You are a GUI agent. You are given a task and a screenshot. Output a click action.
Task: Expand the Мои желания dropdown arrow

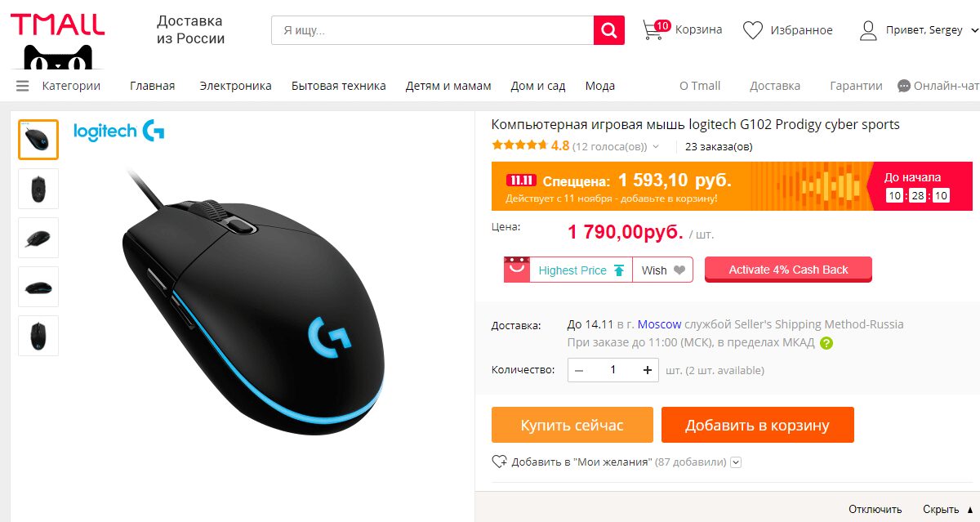[x=736, y=462]
